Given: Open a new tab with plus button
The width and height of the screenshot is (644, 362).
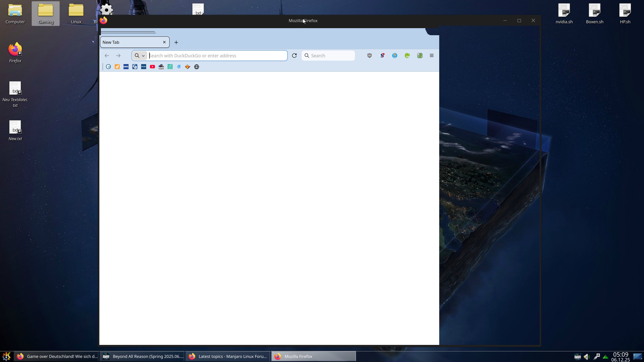Looking at the screenshot, I should pos(176,42).
